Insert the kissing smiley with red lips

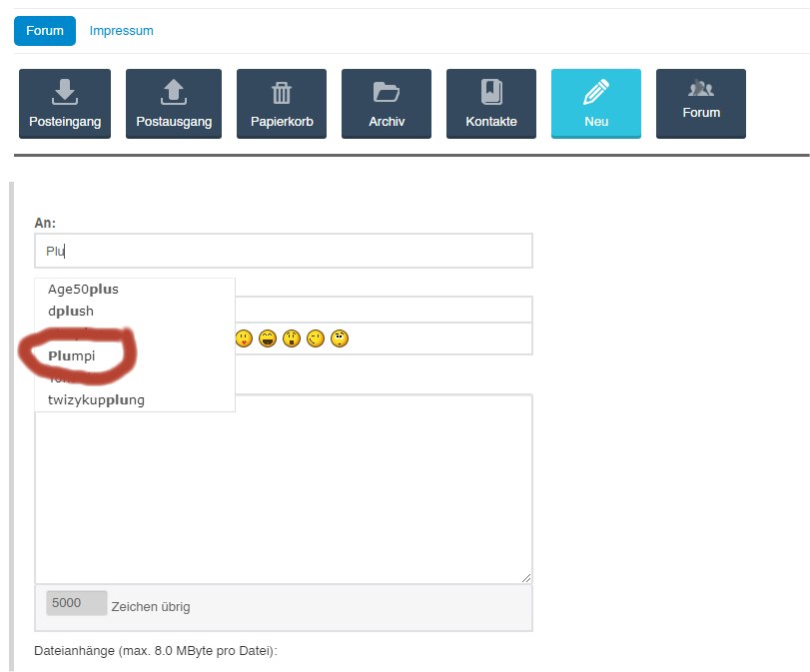coord(244,339)
